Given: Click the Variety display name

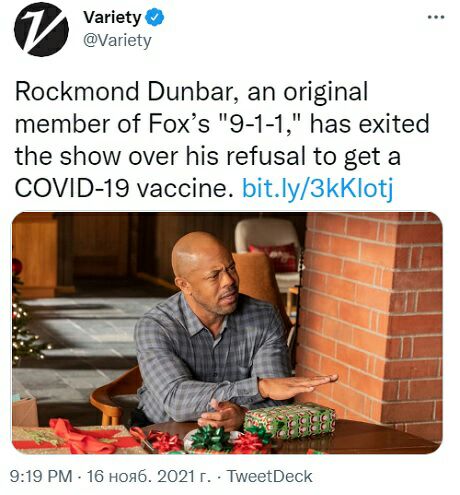Looking at the screenshot, I should (112, 17).
